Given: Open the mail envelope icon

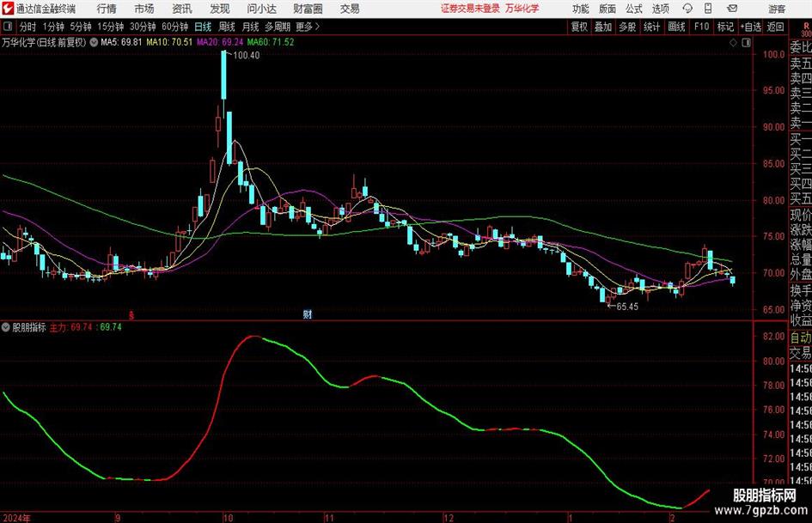Looking at the screenshot, I should (x=732, y=9).
